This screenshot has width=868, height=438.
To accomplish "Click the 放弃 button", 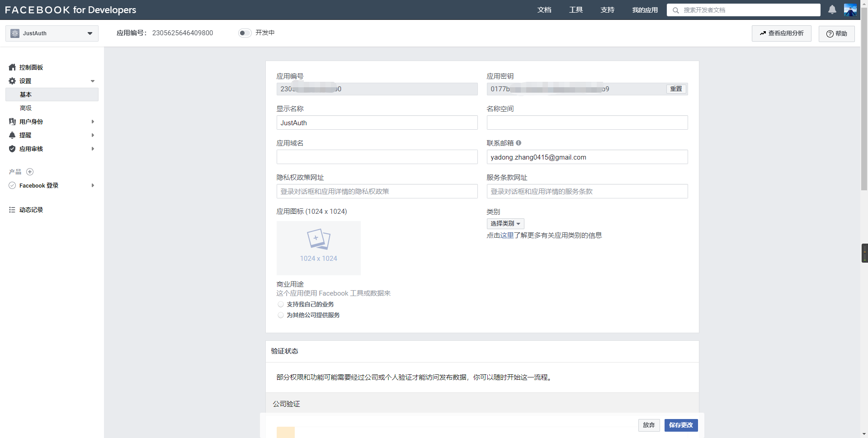I will click(x=649, y=425).
